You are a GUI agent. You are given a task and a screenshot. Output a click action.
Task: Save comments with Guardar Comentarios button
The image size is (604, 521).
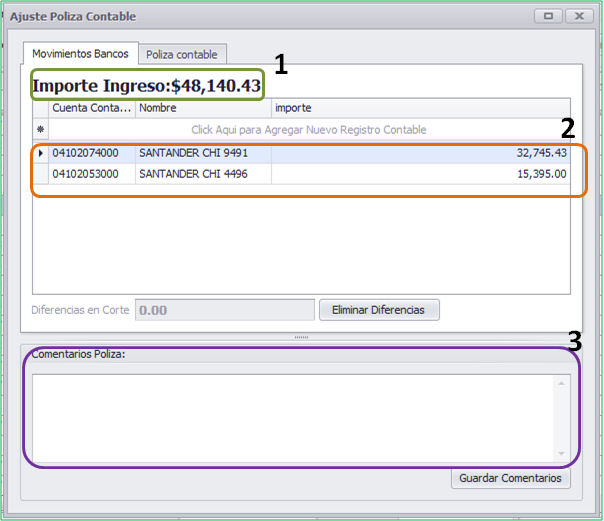coord(510,478)
